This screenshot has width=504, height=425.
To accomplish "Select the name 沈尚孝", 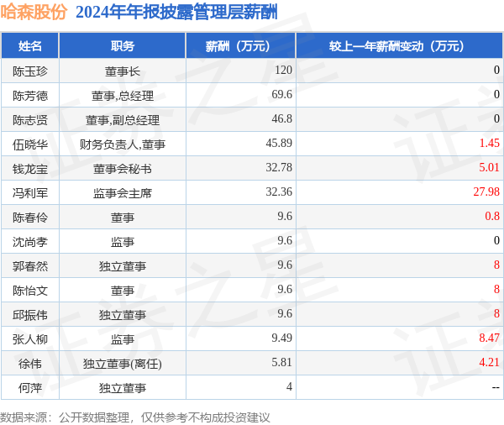I will coord(30,242).
